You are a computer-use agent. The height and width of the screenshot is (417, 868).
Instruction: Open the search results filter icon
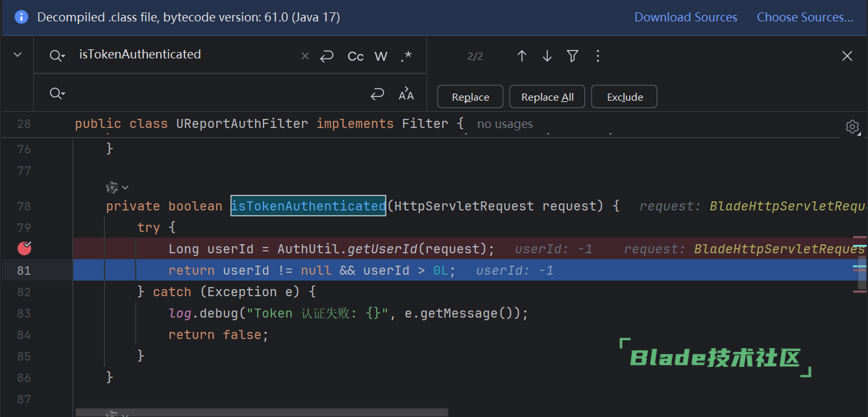pos(572,57)
